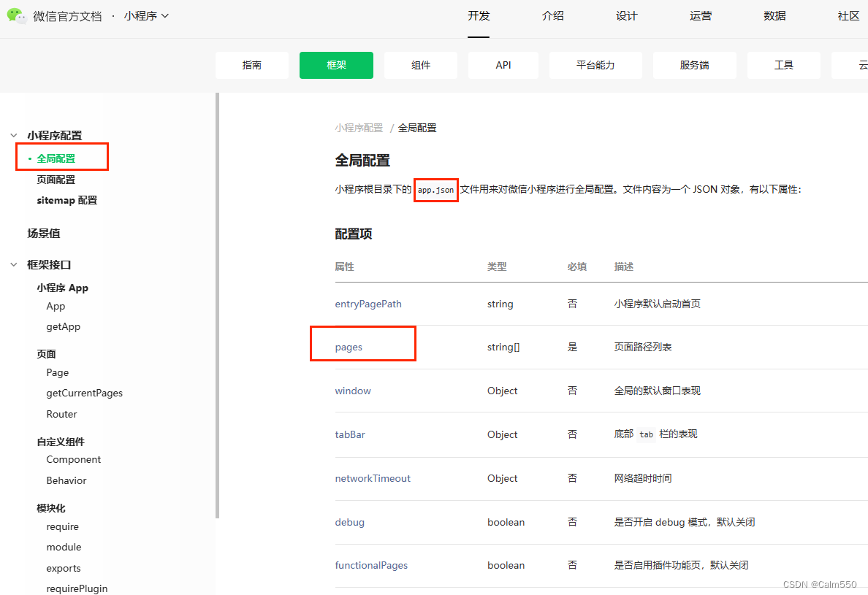Select 全局配置 in the sidebar
Image resolution: width=868 pixels, height=595 pixels.
click(56, 158)
